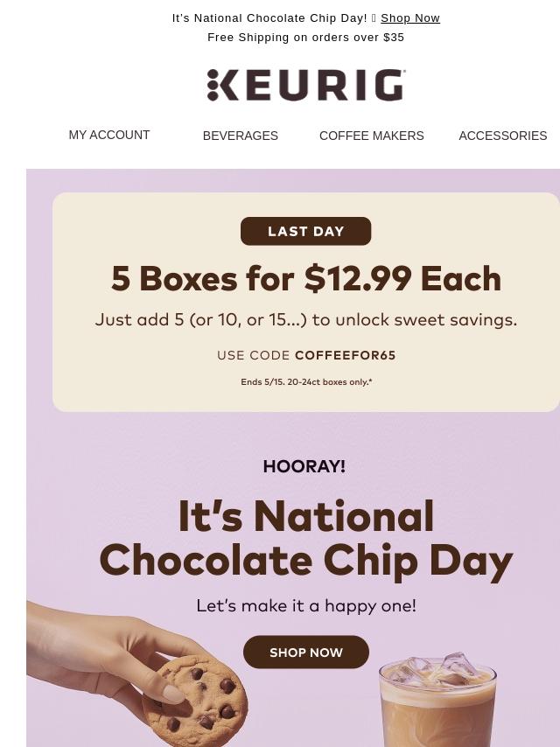
Task: Open the Coffee Makers menu item
Action: coord(371,136)
